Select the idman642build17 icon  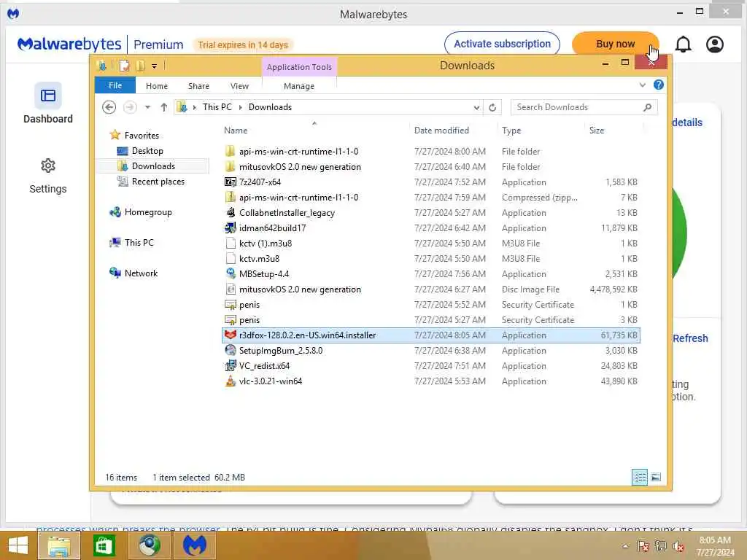pos(230,227)
